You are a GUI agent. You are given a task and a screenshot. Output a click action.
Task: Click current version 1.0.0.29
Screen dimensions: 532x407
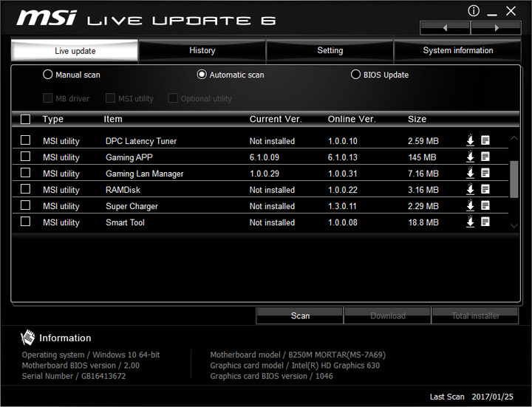coord(265,174)
